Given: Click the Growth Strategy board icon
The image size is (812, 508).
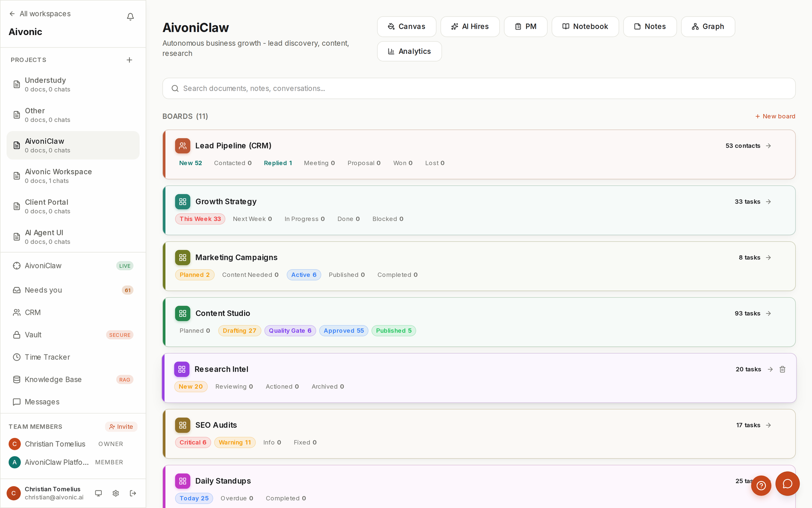Looking at the screenshot, I should point(182,201).
